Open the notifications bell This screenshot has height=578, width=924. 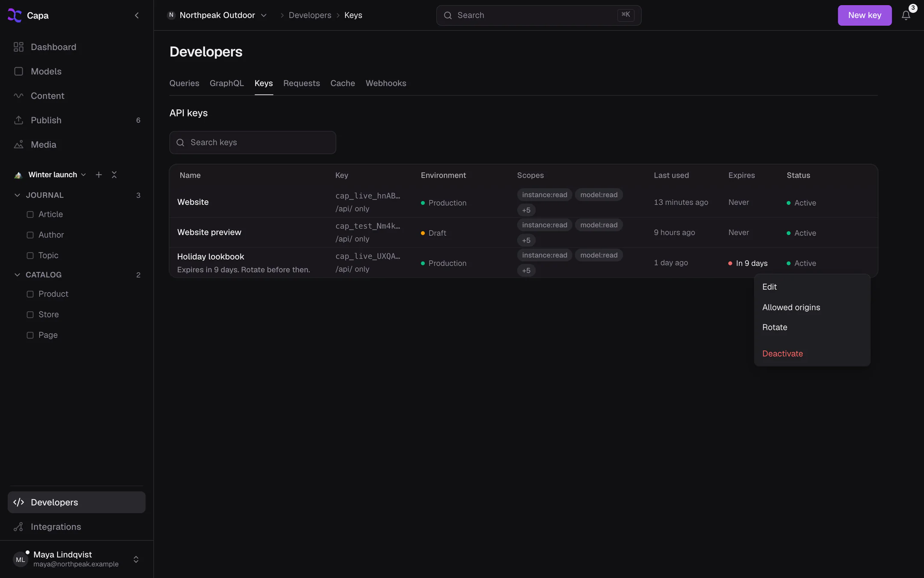[906, 15]
